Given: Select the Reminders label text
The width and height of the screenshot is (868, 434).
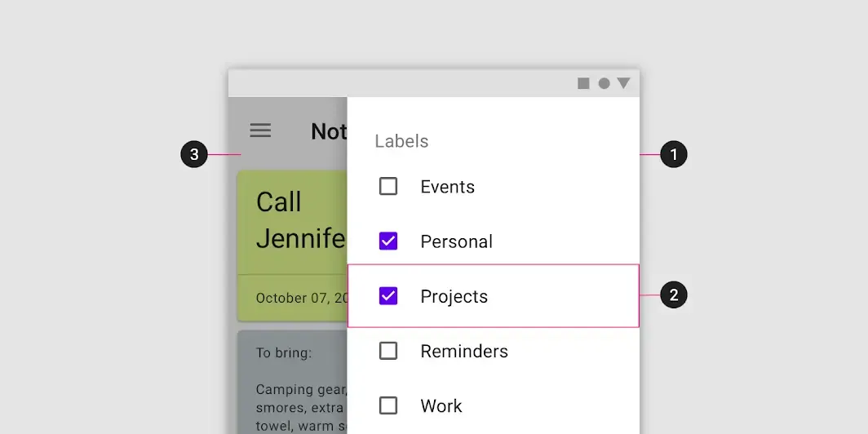Looking at the screenshot, I should 463,351.
